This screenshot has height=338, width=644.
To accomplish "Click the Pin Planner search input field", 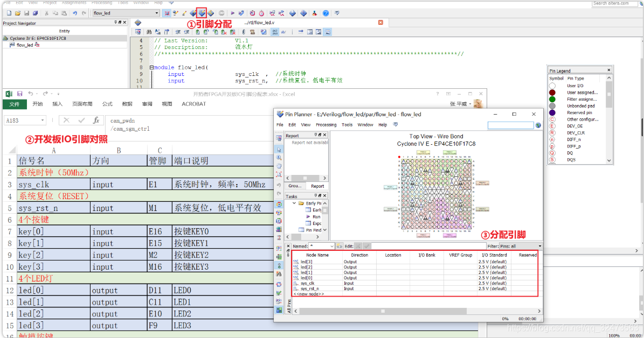I will click(510, 125).
